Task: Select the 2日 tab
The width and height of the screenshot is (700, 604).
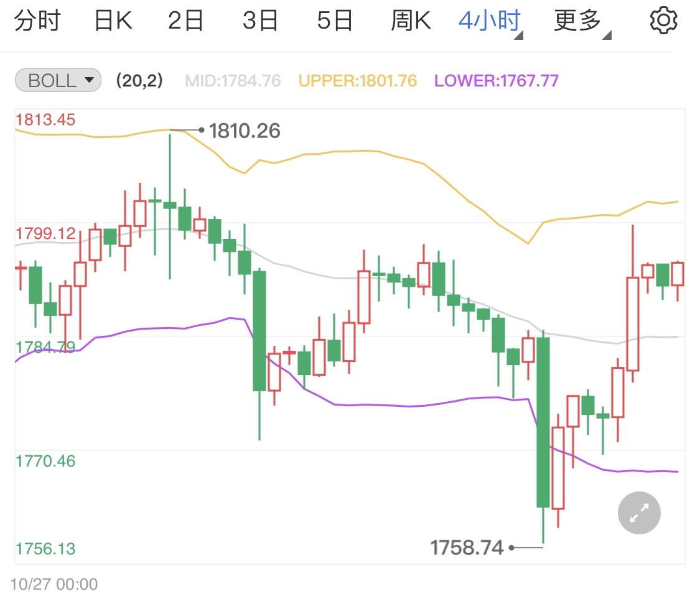Action: click(x=185, y=21)
